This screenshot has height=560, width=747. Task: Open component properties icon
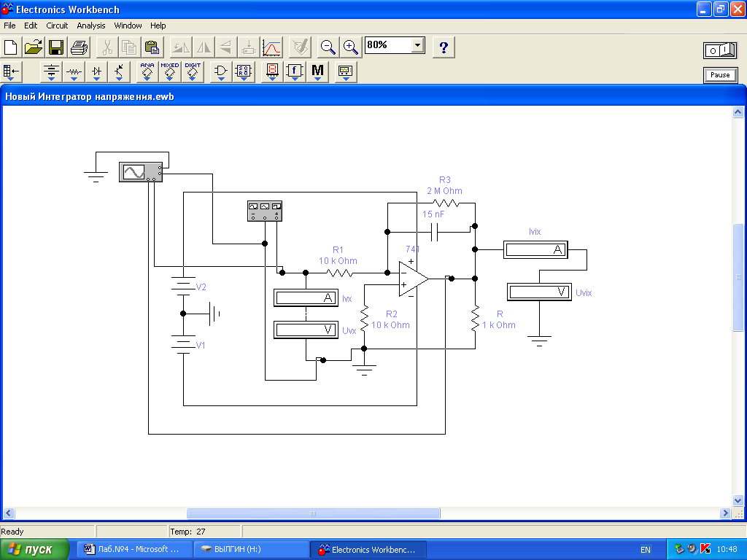pos(300,47)
